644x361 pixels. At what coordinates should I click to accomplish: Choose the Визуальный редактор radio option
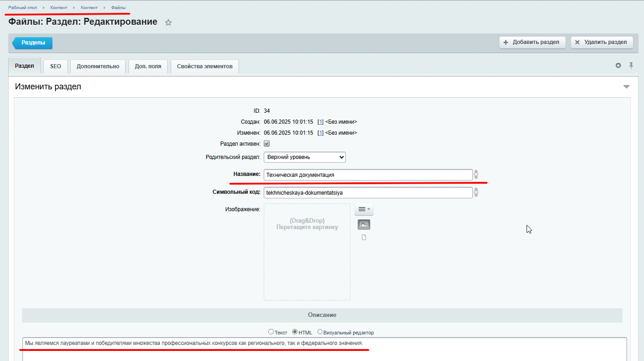pos(320,332)
